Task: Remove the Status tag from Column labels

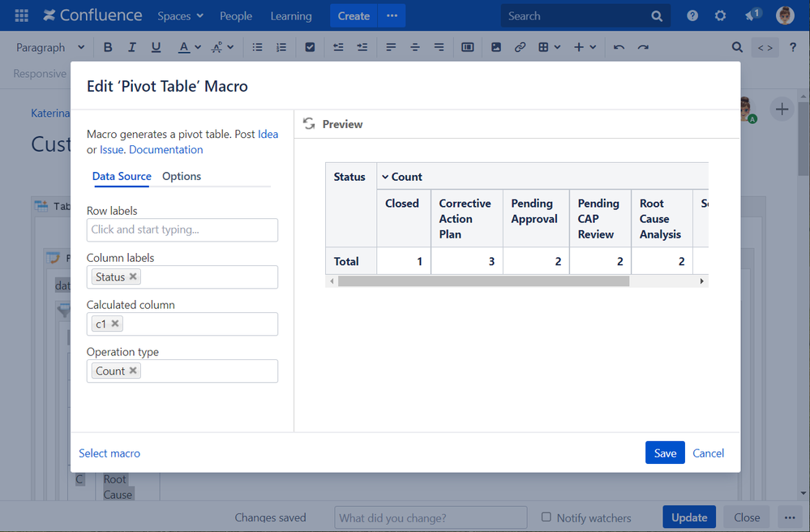Action: [x=134, y=277]
